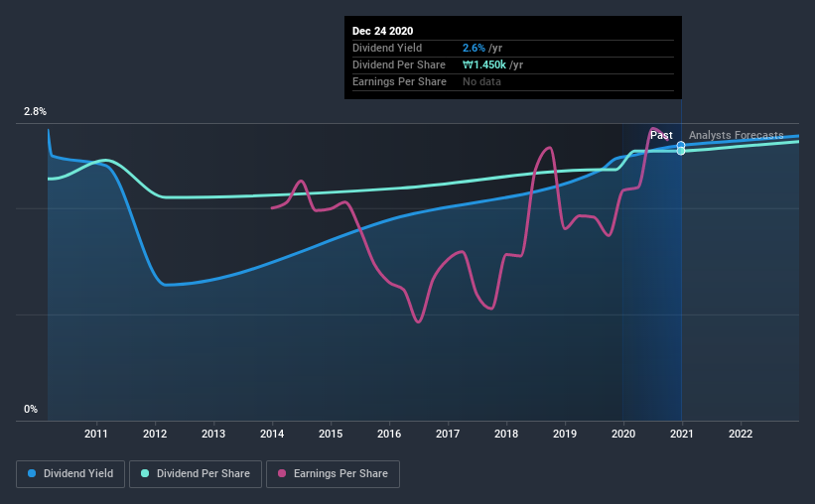Screen dimensions: 815x504
Task: Click the pink Earnings Per Share legend dot
Action: (x=282, y=473)
